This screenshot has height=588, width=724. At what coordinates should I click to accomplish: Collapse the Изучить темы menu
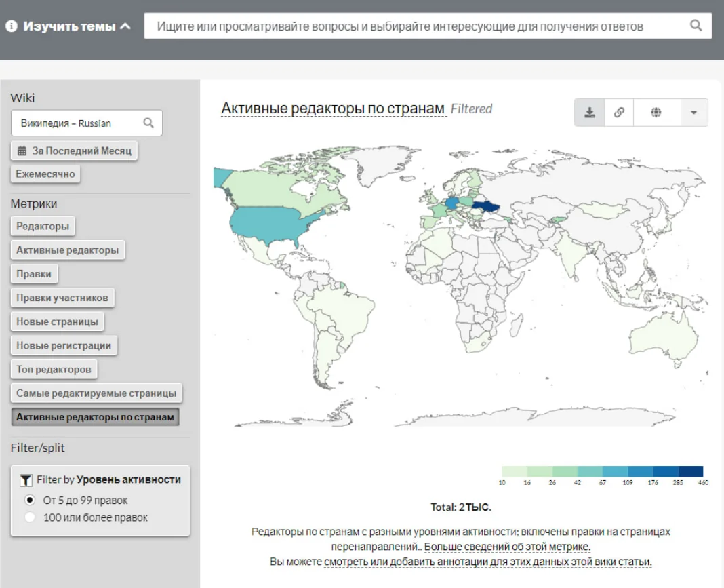coord(125,26)
